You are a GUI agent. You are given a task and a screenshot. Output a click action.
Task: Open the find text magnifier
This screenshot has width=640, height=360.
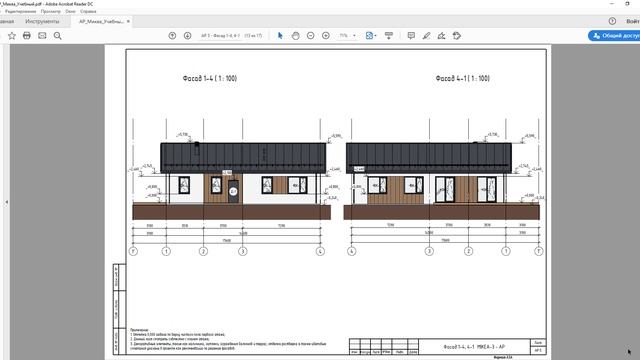[58, 36]
